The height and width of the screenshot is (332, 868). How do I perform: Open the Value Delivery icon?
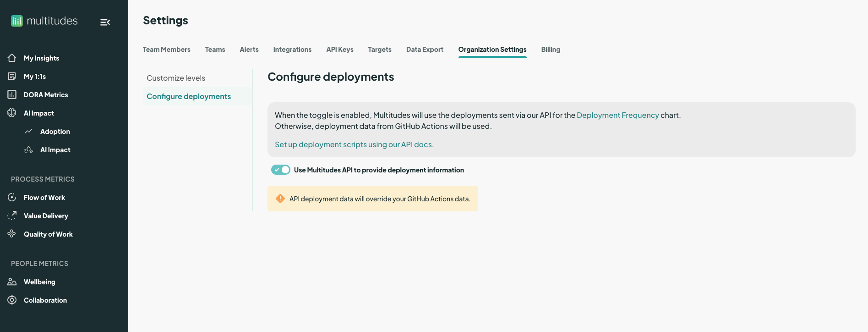(12, 216)
